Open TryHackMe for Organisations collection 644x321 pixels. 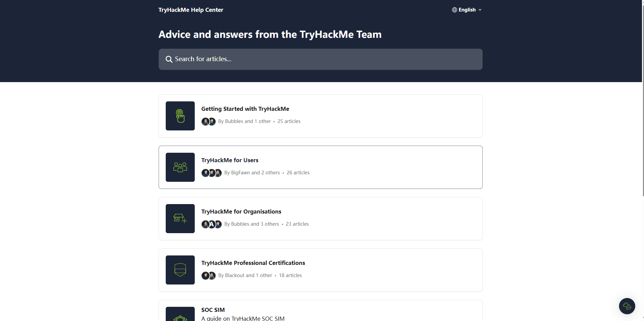241,212
